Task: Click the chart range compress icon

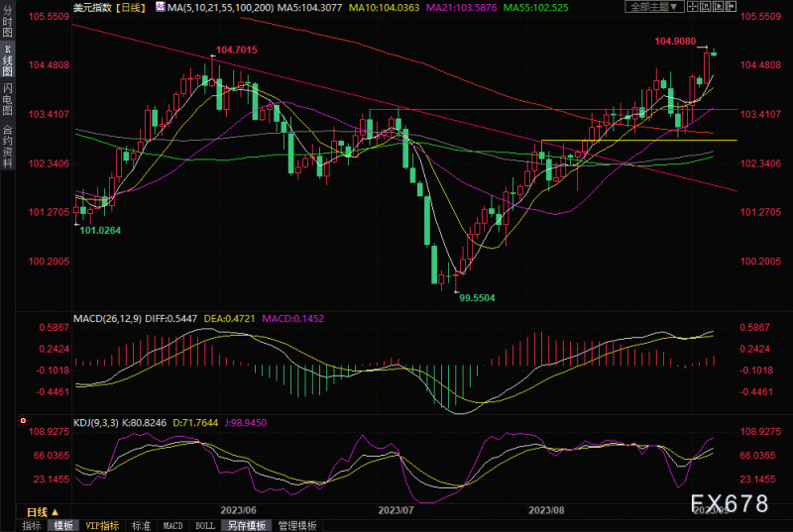Action: coord(705,7)
